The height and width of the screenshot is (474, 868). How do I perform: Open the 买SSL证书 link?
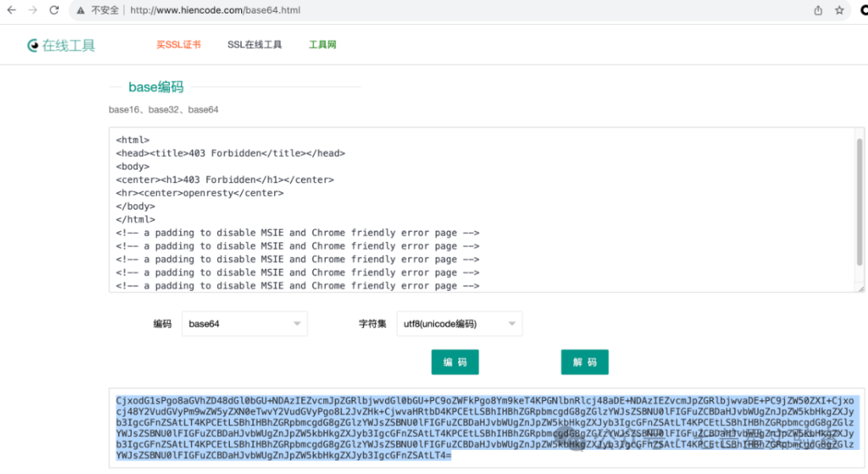[x=178, y=44]
